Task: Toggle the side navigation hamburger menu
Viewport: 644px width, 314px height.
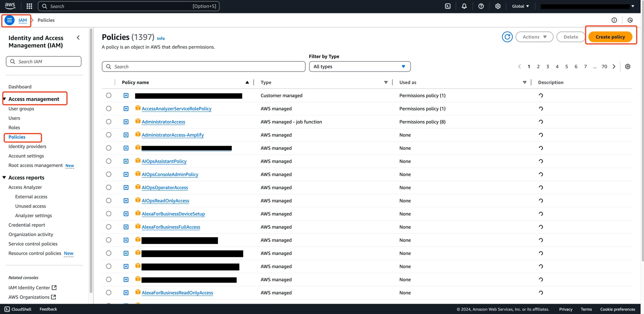Action: (9, 20)
